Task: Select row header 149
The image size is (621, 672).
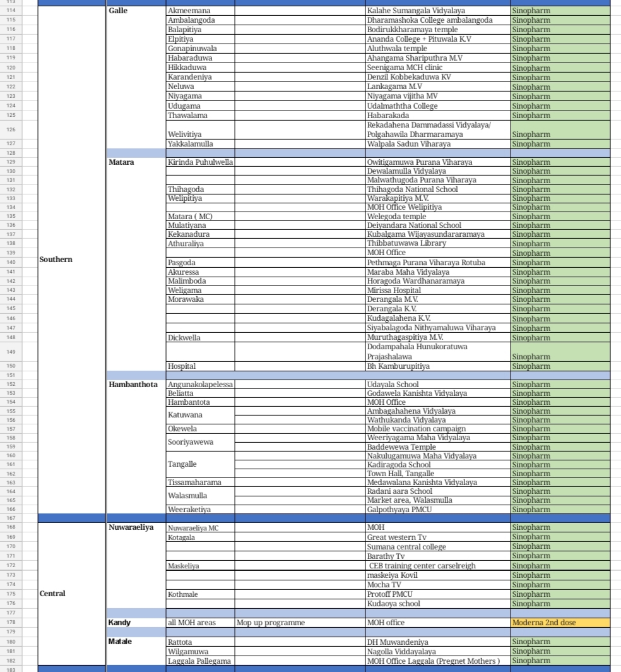Action: [11, 351]
